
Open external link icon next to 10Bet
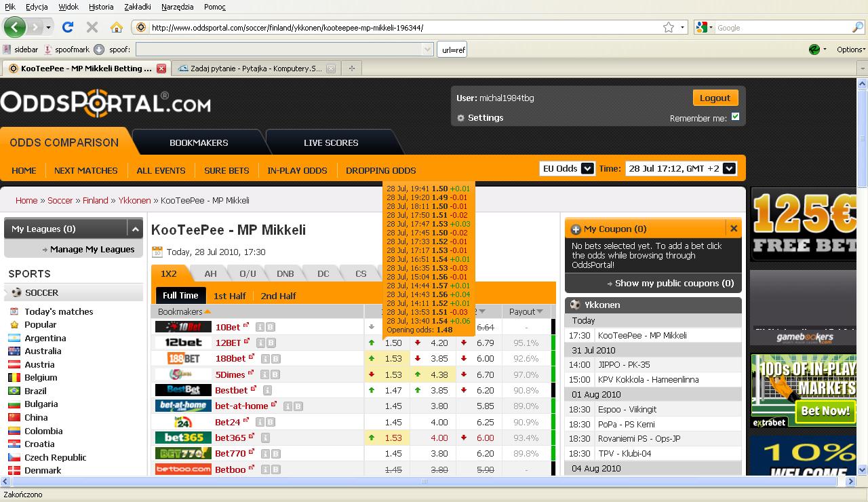pyautogui.click(x=246, y=326)
